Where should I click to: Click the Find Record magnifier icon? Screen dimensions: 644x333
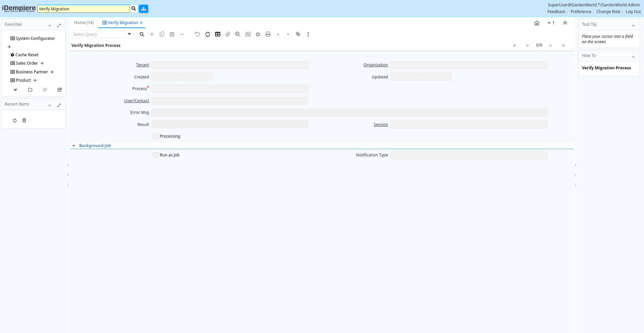tap(142, 34)
